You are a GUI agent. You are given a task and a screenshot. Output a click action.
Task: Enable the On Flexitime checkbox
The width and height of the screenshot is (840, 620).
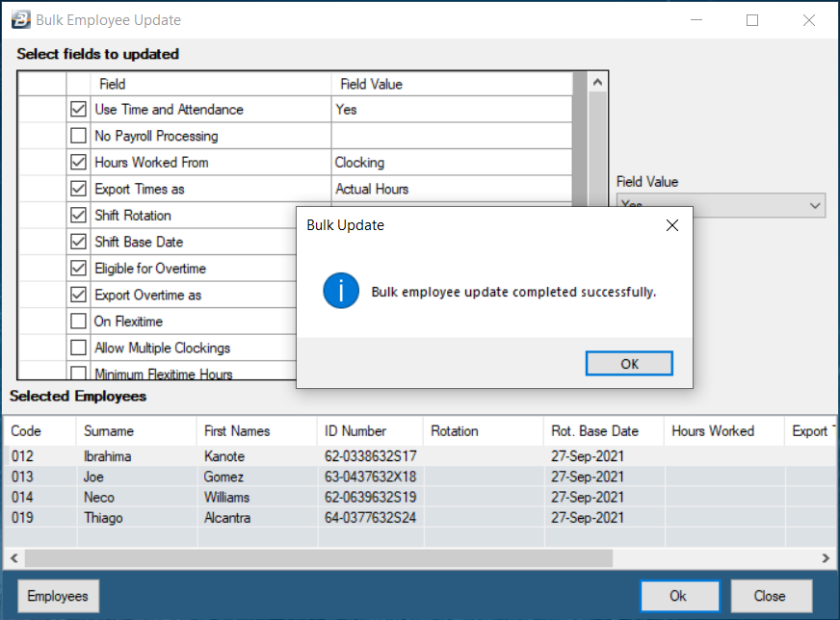tap(78, 322)
